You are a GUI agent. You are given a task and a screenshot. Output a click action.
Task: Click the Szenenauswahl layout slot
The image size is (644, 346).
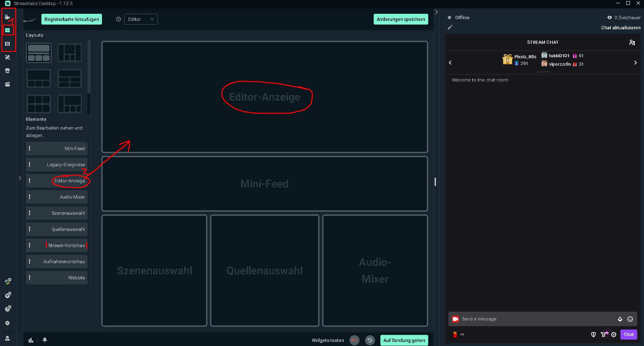pyautogui.click(x=155, y=271)
